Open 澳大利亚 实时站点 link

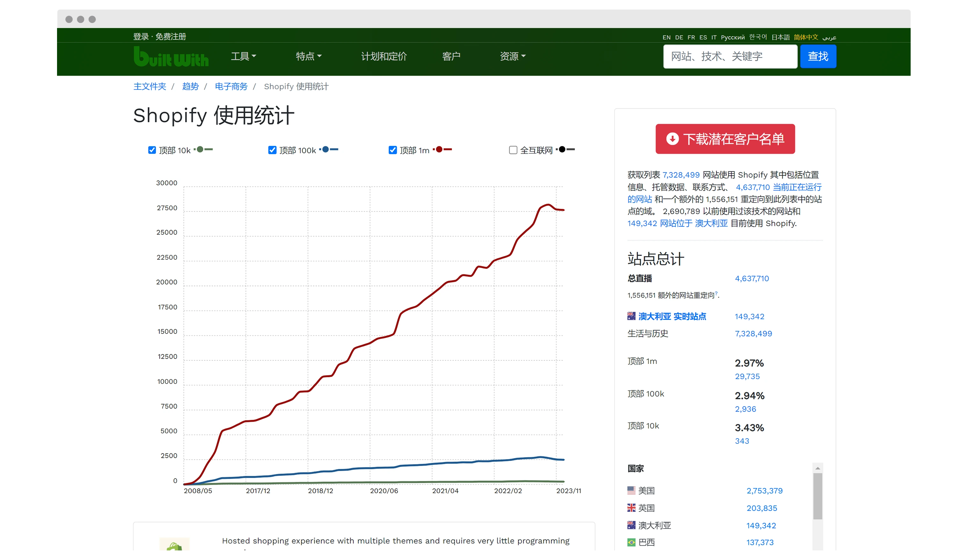click(x=672, y=316)
